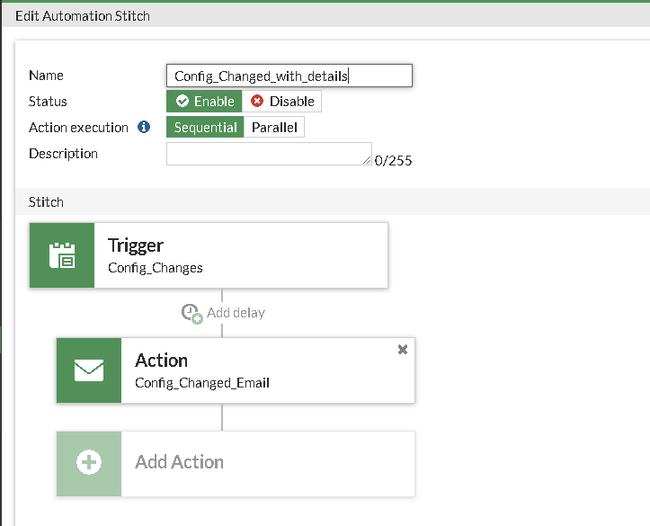This screenshot has height=526, width=650.
Task: Click the plus icon on Add Action
Action: (x=89, y=462)
